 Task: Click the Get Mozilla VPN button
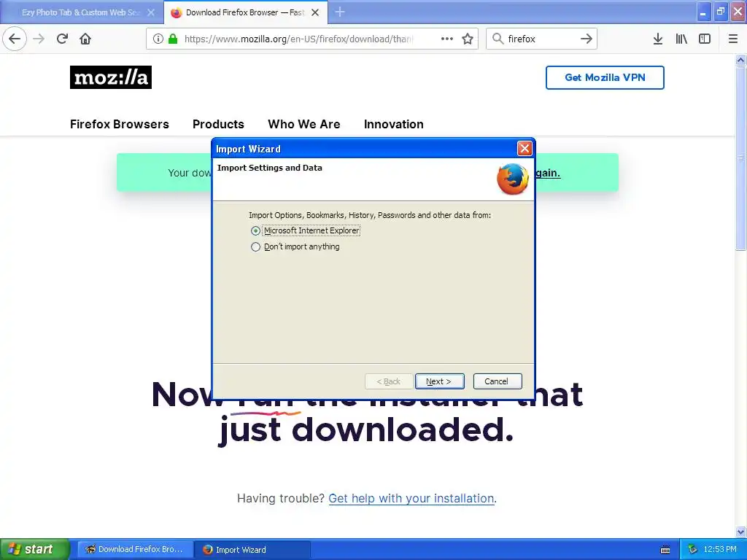click(x=605, y=77)
